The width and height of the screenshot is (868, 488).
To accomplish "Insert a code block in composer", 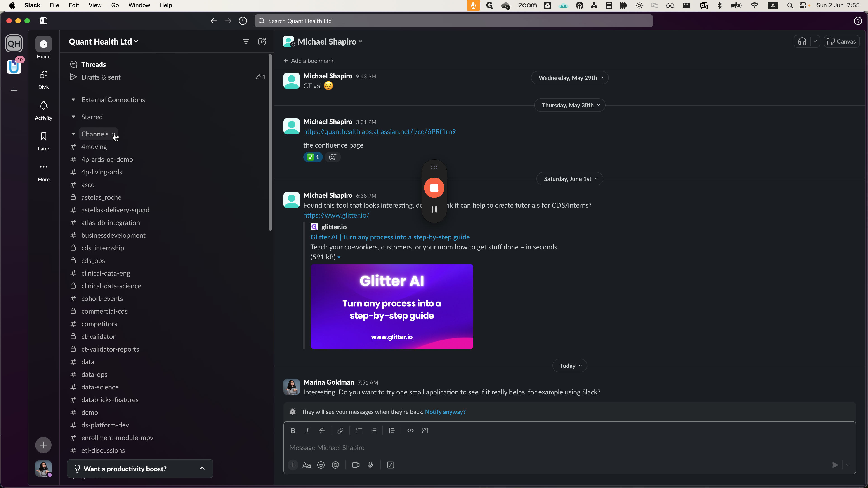I will 425,431.
